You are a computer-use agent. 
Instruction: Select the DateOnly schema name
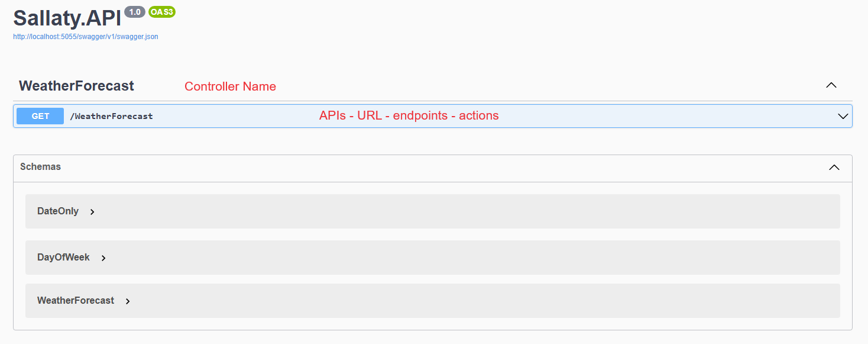(x=58, y=211)
